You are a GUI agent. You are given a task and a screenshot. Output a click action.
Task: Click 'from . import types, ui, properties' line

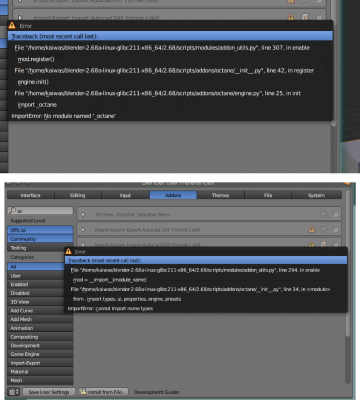(127, 299)
